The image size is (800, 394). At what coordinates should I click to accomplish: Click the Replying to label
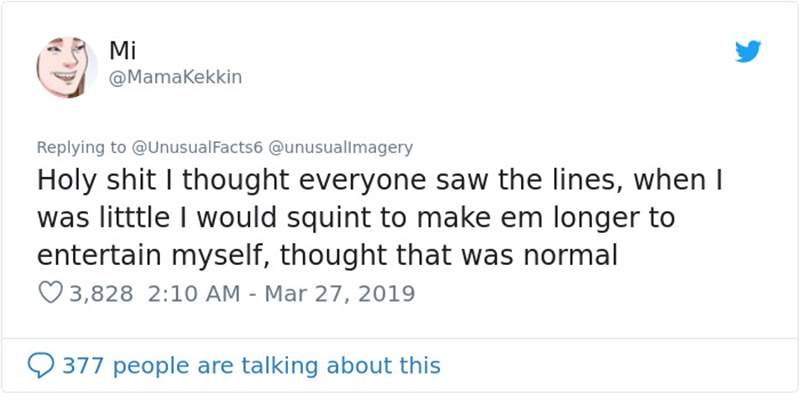81,148
